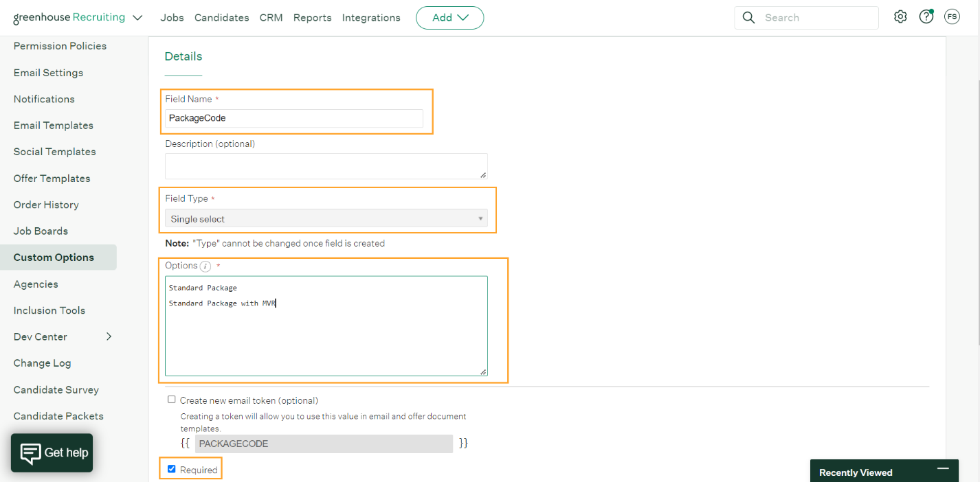Open the Jobs menu
The width and height of the screenshot is (980, 482).
coord(172,18)
